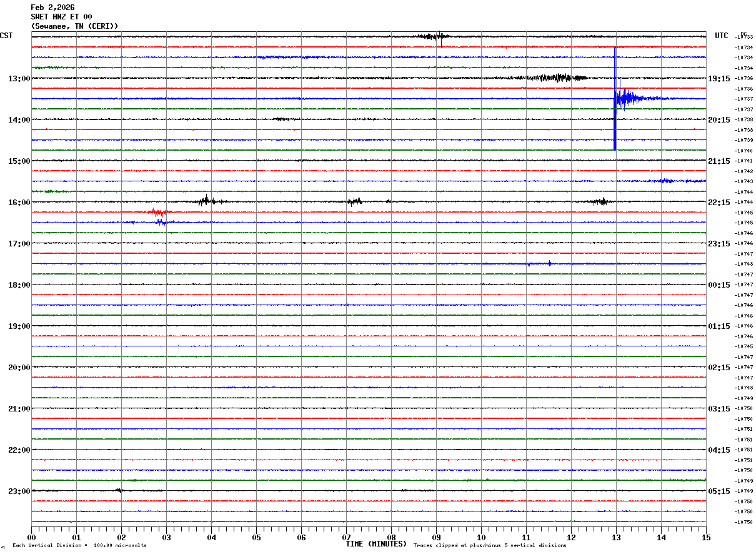Screen dimensions: 756x554
Task: Click the 'TIME (MINUTES)' axis title
Action: click(x=376, y=544)
